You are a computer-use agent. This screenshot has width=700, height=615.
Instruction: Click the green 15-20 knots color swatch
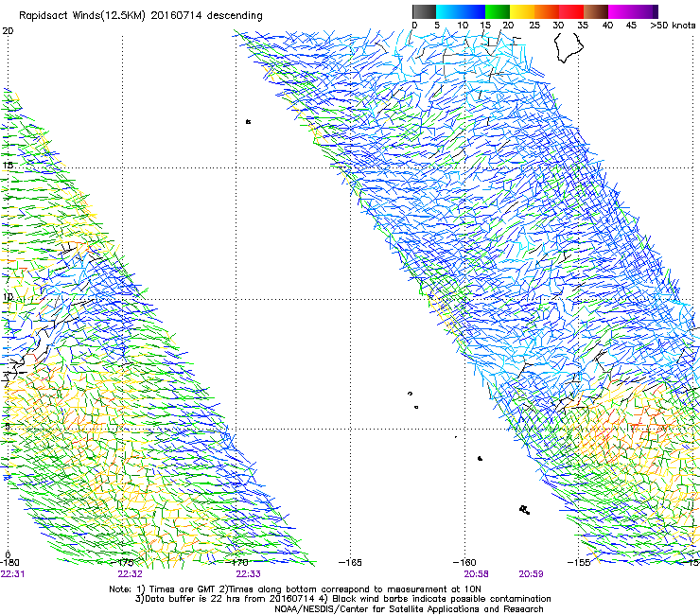[498, 11]
